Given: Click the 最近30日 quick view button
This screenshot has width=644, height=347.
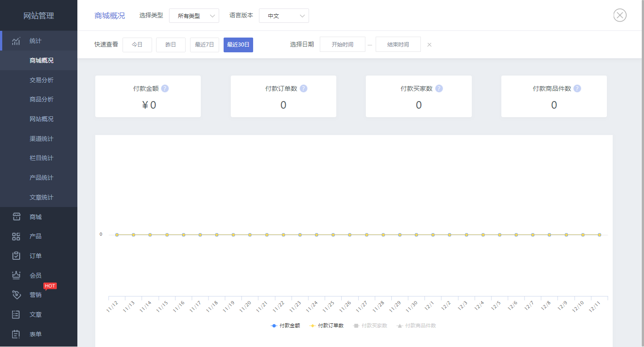Looking at the screenshot, I should click(x=238, y=45).
